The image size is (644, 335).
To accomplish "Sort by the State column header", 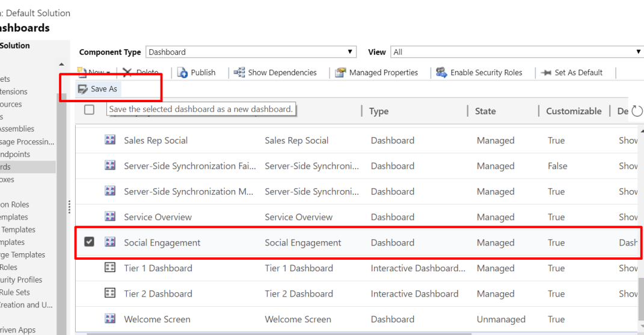I will [x=485, y=111].
